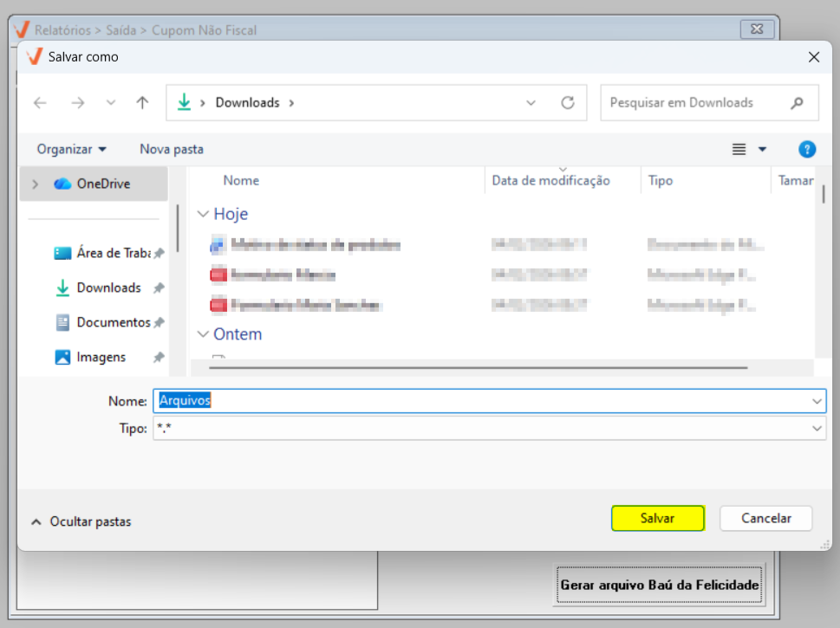
Task: Refresh the Downloads folder view
Action: [568, 102]
